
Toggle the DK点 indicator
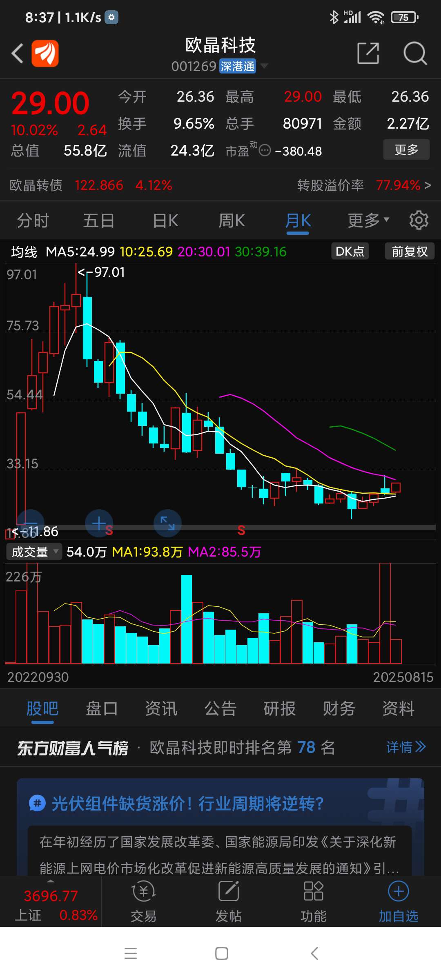pyautogui.click(x=350, y=251)
